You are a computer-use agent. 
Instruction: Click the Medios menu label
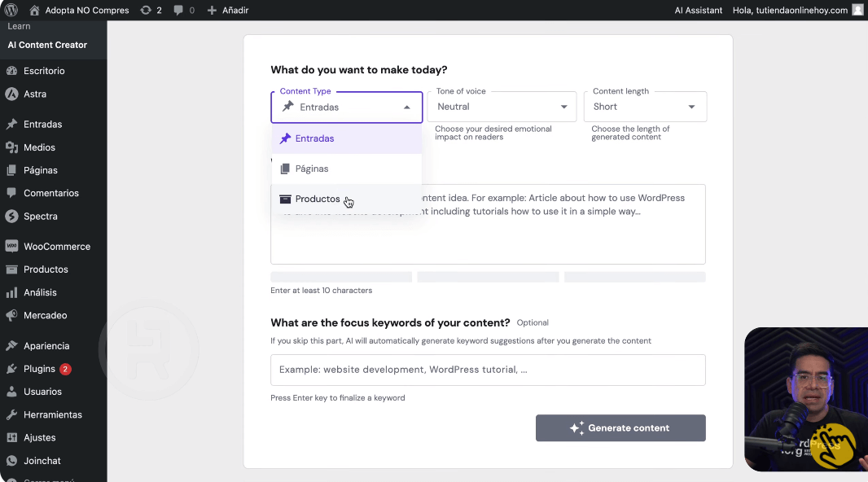39,147
